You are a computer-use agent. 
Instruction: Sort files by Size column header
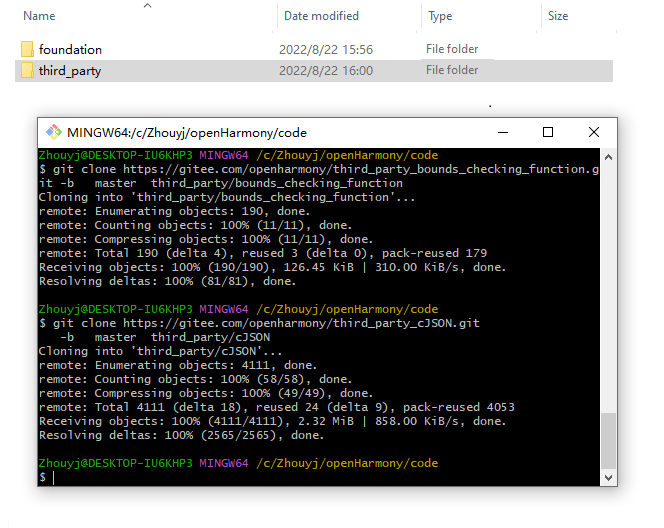pyautogui.click(x=558, y=16)
